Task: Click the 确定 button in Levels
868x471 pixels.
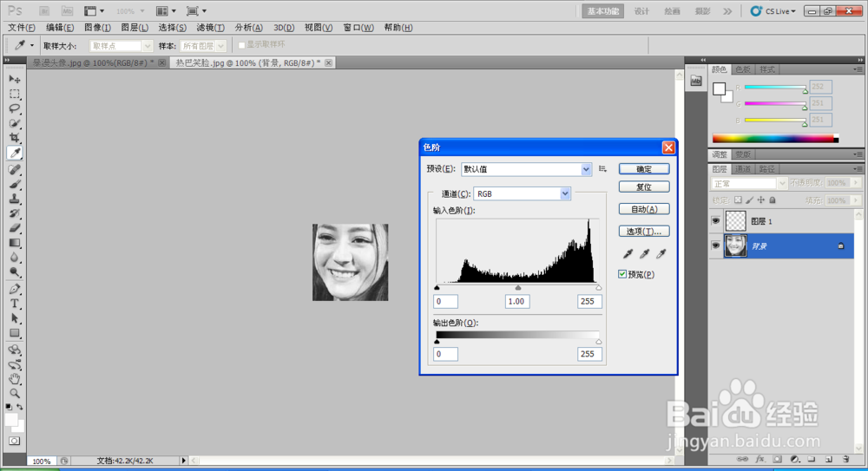Action: tap(644, 169)
